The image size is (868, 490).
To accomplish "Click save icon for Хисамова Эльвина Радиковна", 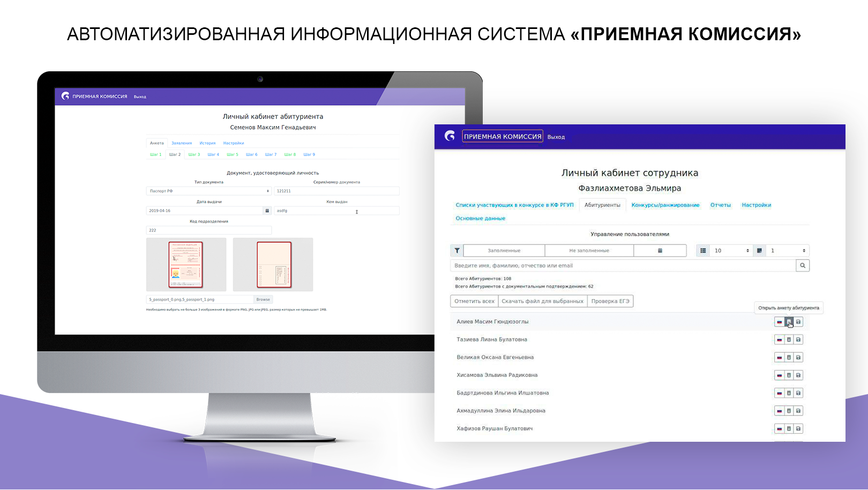I will 798,375.
